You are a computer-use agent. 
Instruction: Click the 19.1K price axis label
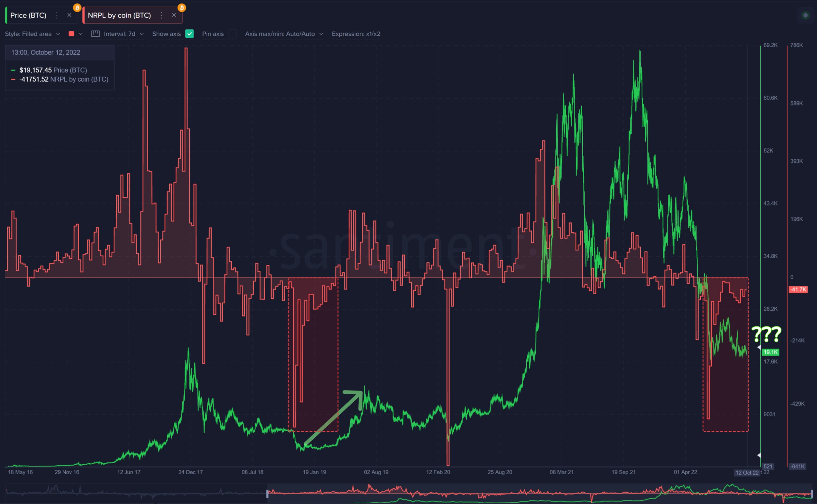click(770, 352)
